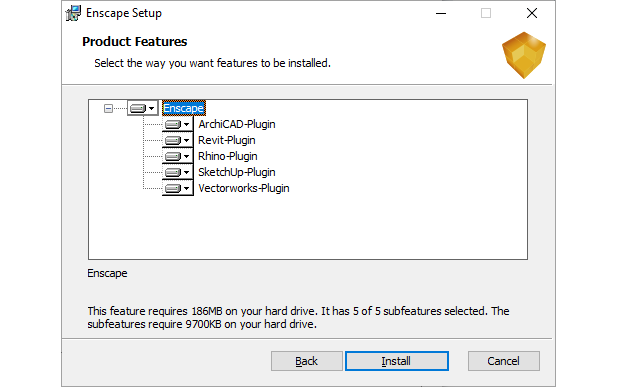Image resolution: width=623 pixels, height=387 pixels.
Task: Click the installer icon in the title bar
Action: click(x=73, y=13)
